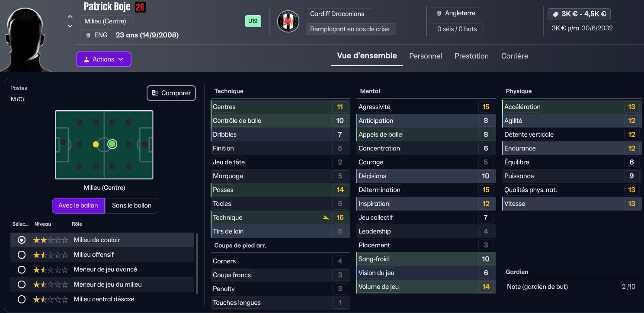The image size is (644, 313).
Task: Click the yellow position dot on pitch
Action: 96,144
